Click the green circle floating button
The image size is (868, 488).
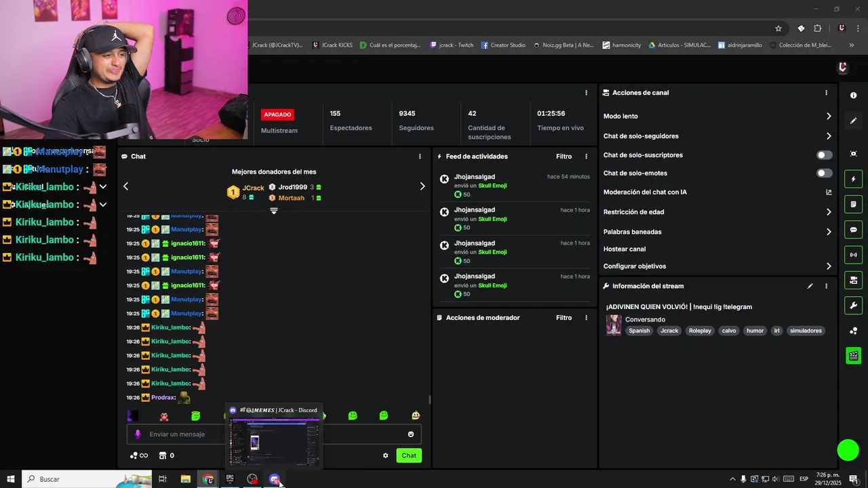pyautogui.click(x=848, y=450)
